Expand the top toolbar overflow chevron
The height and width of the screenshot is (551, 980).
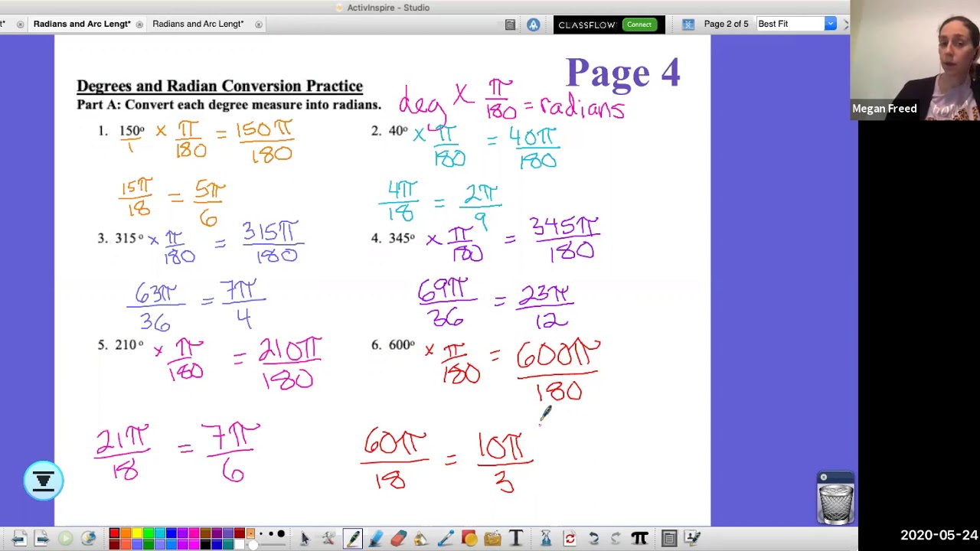coord(845,24)
